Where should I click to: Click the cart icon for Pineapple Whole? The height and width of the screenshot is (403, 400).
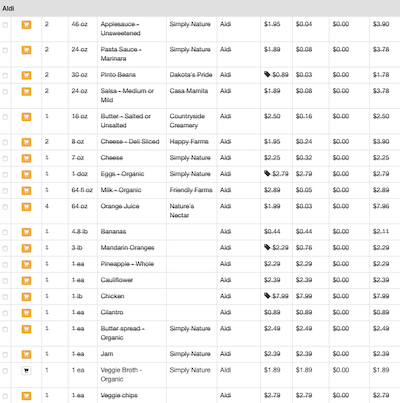tap(26, 264)
